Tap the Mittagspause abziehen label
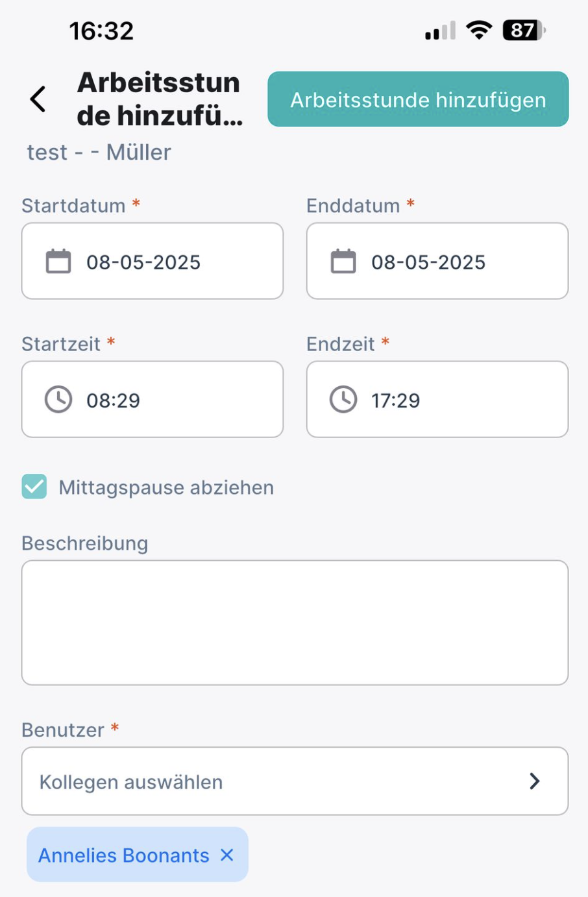The width and height of the screenshot is (588, 897). point(166,487)
